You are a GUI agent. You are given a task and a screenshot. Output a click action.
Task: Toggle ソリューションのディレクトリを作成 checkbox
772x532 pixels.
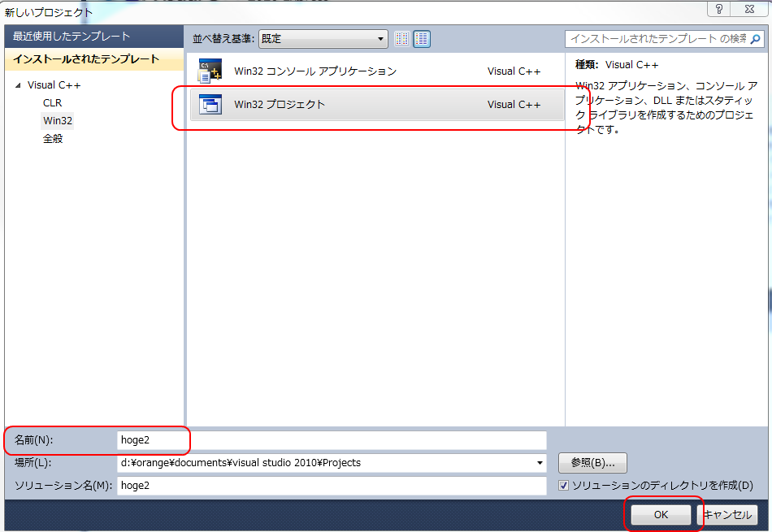[x=564, y=486]
